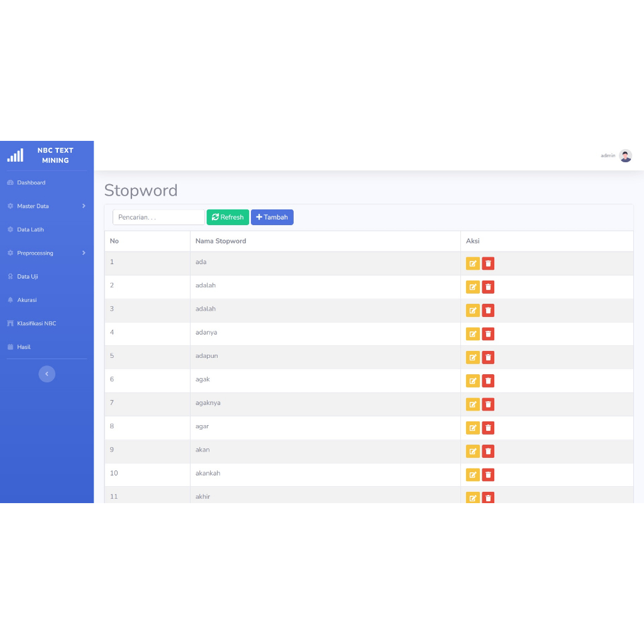Go to Data Latih page

click(x=30, y=230)
